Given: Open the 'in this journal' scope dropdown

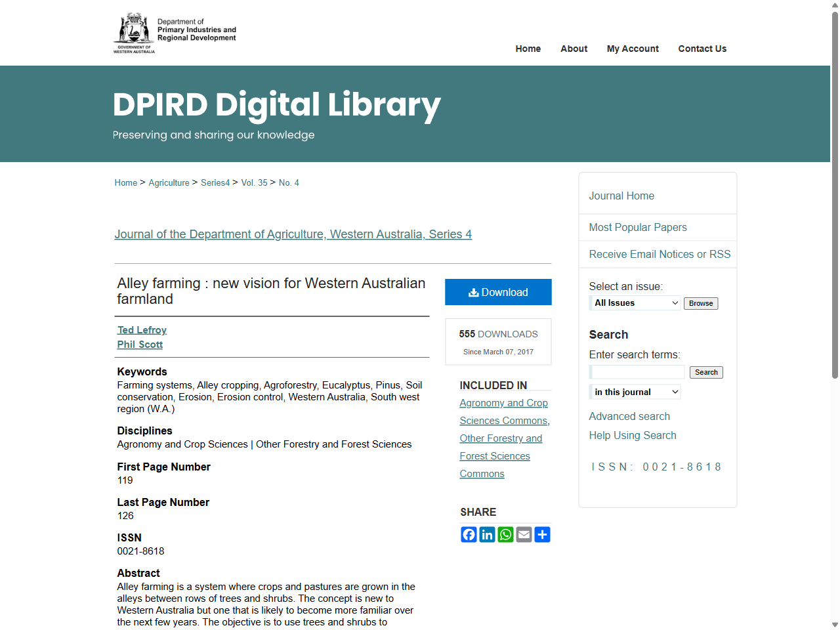Looking at the screenshot, I should [x=635, y=392].
